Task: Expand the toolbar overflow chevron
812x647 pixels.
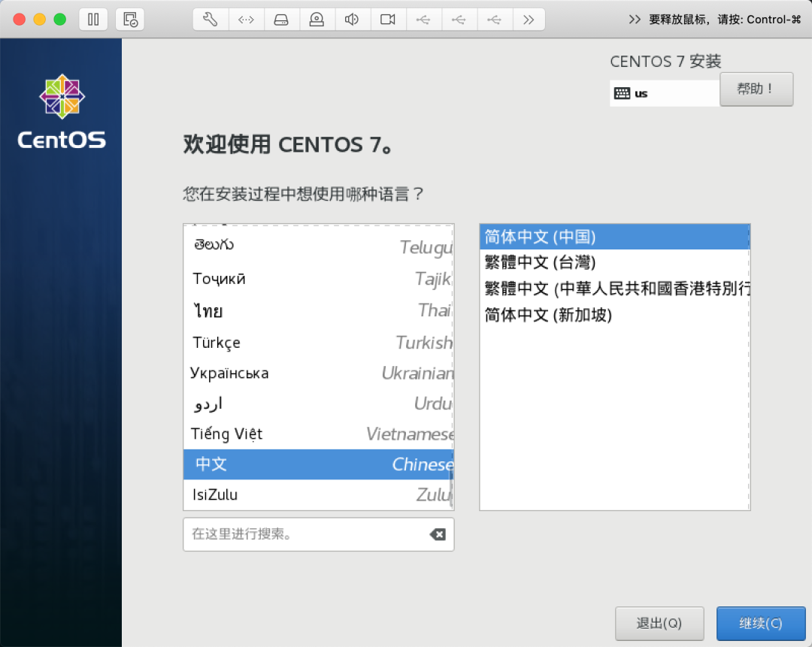Action: (529, 19)
